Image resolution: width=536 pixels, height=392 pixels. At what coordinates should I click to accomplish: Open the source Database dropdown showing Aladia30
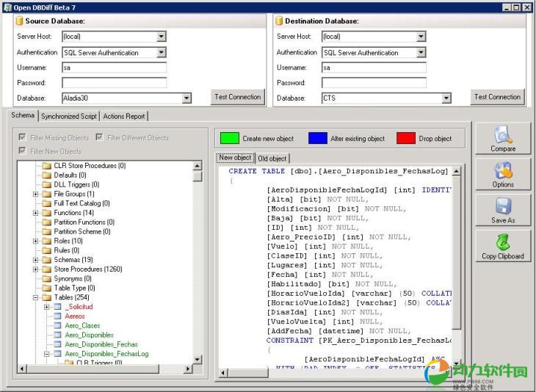[x=186, y=98]
